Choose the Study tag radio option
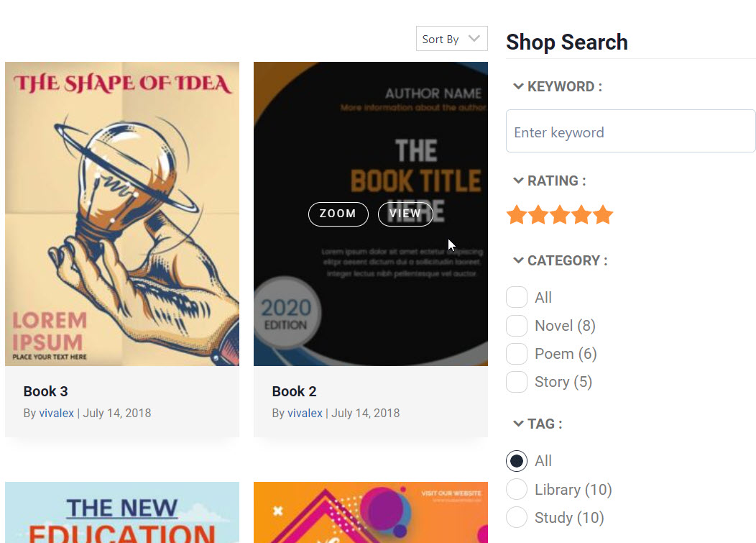756x543 pixels. (517, 518)
